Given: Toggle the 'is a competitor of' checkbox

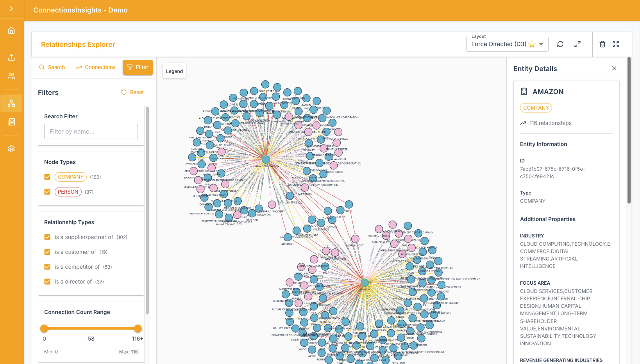Looking at the screenshot, I should click(47, 267).
